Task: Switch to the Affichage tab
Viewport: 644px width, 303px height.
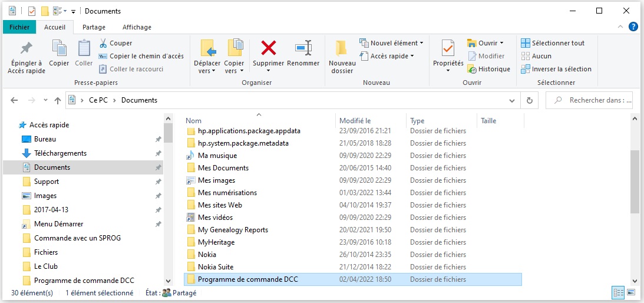Action: (137, 27)
